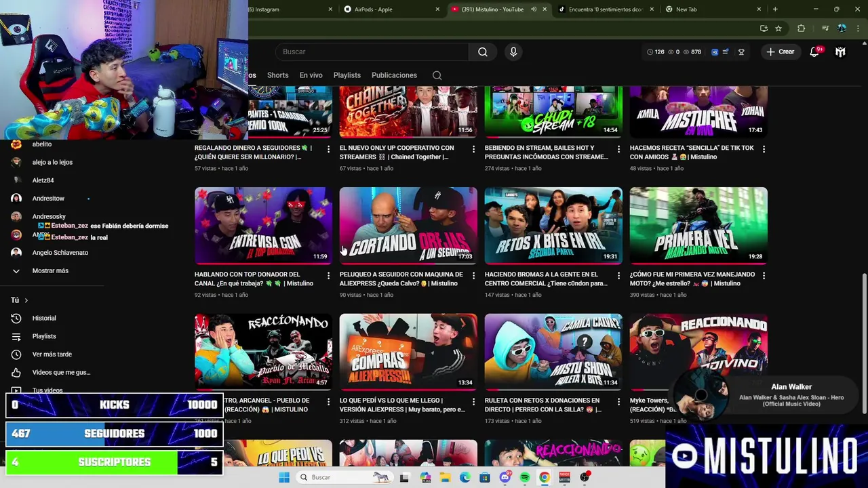Expand the Tú section chevron

click(26, 300)
